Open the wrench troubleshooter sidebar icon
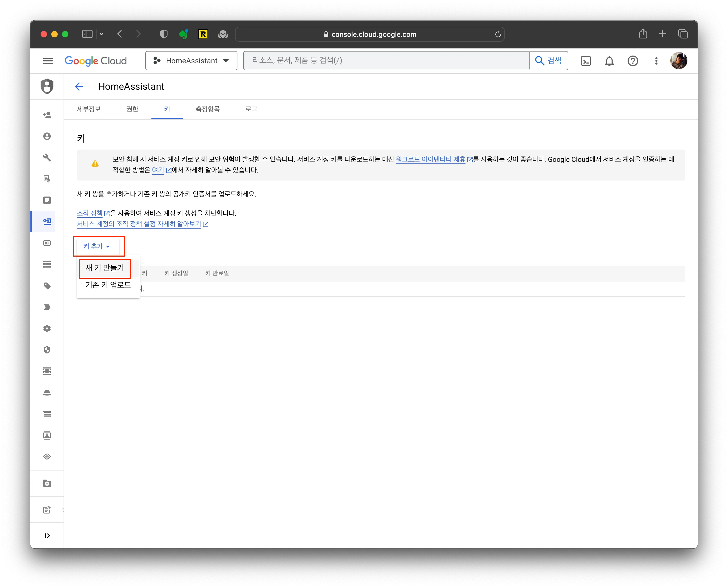 (47, 158)
